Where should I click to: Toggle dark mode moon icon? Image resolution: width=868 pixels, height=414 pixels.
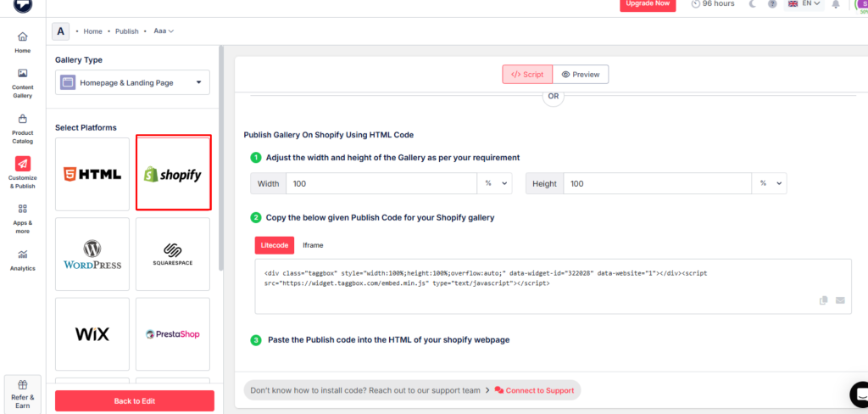point(752,4)
